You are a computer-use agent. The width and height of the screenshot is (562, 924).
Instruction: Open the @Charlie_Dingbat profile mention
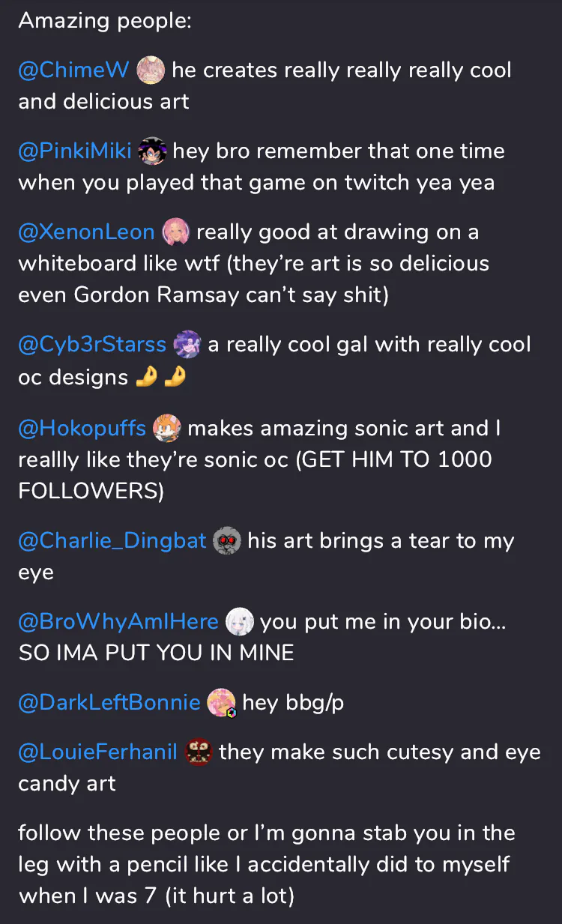point(112,541)
